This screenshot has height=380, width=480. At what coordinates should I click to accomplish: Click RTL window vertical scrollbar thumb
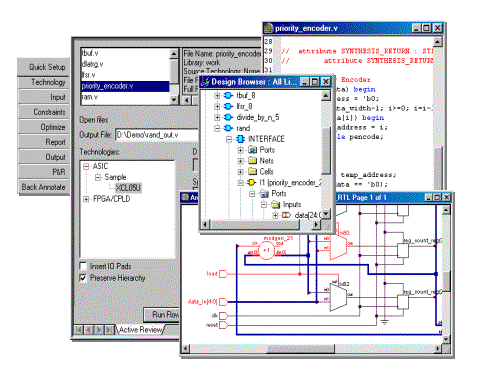(446, 282)
